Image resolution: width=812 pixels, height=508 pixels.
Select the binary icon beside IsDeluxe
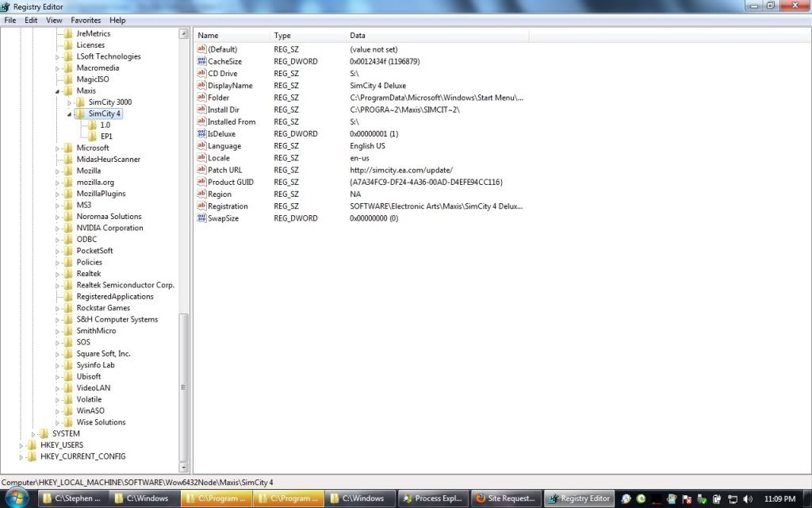tap(201, 133)
